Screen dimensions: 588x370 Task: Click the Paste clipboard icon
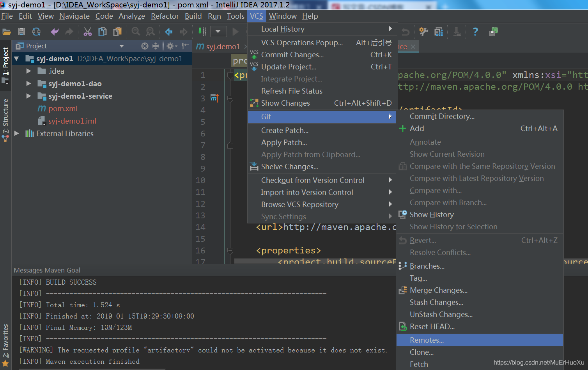(117, 32)
